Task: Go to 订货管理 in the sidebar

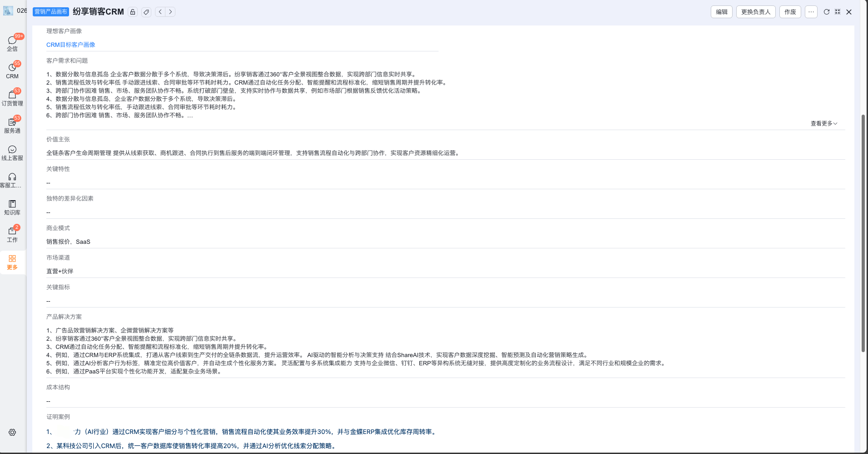Action: click(12, 98)
